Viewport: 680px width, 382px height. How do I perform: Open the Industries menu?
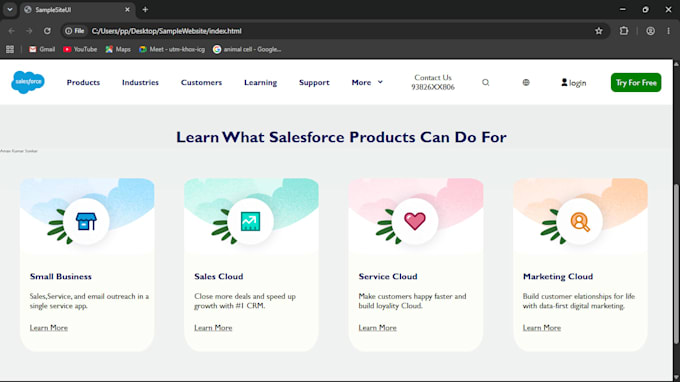[140, 82]
